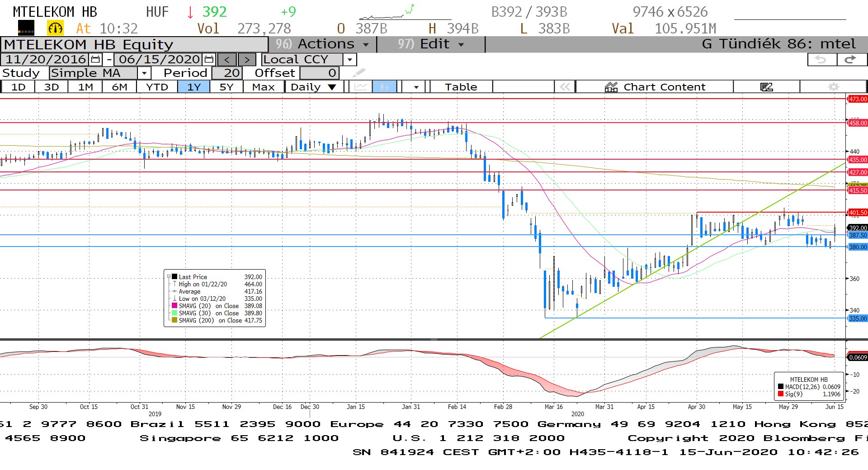Click the undo arrow button
The width and height of the screenshot is (868, 470).
821,59
